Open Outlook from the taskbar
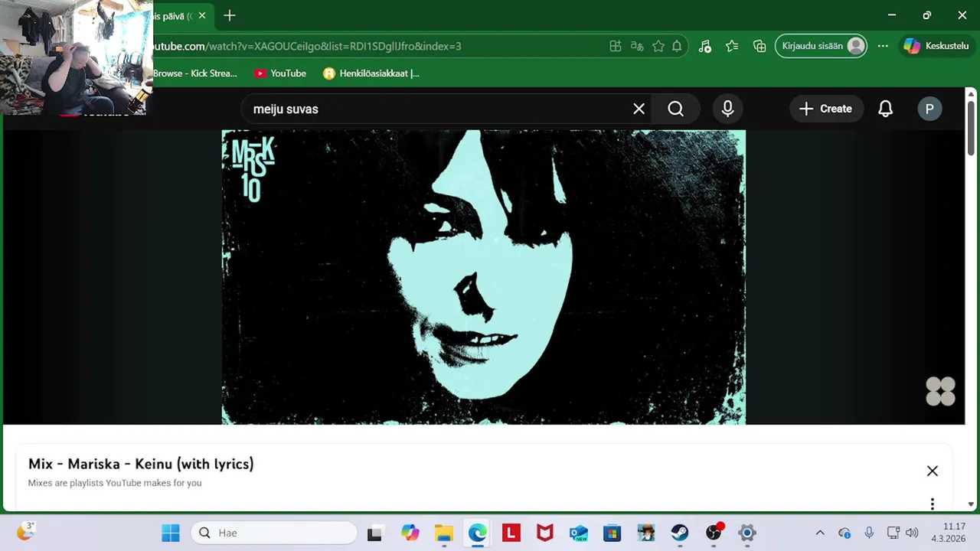 coord(579,533)
